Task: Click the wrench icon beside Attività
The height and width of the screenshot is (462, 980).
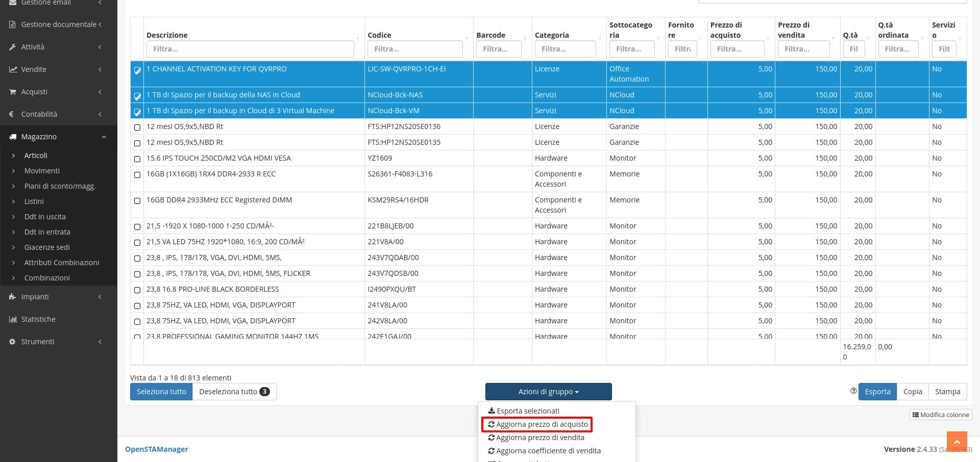Action: click(x=13, y=47)
